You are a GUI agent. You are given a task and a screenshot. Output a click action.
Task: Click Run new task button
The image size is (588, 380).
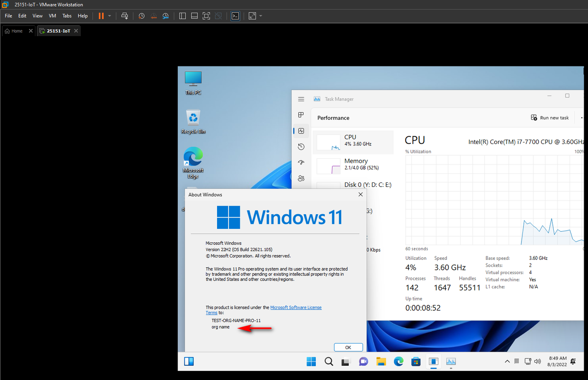click(550, 118)
